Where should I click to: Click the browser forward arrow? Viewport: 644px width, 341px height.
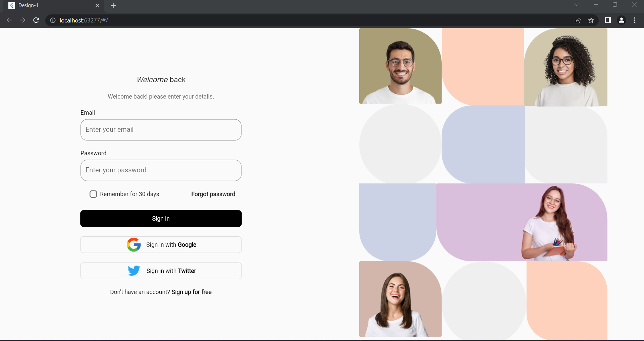22,20
